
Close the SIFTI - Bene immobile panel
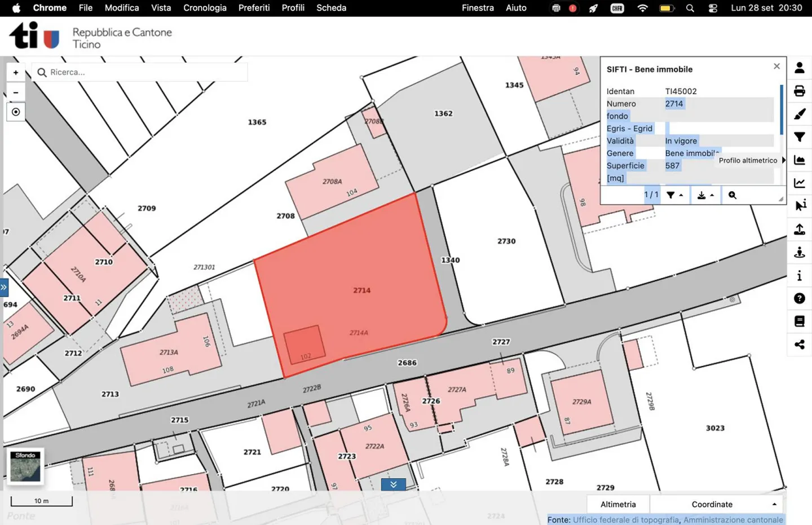[x=776, y=66]
